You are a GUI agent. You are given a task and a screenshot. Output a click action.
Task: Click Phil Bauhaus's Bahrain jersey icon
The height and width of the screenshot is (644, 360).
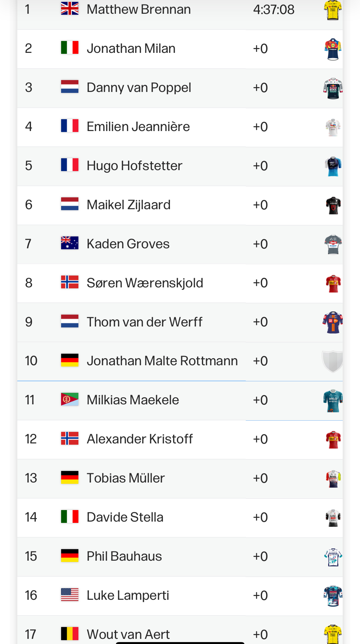[x=333, y=557]
